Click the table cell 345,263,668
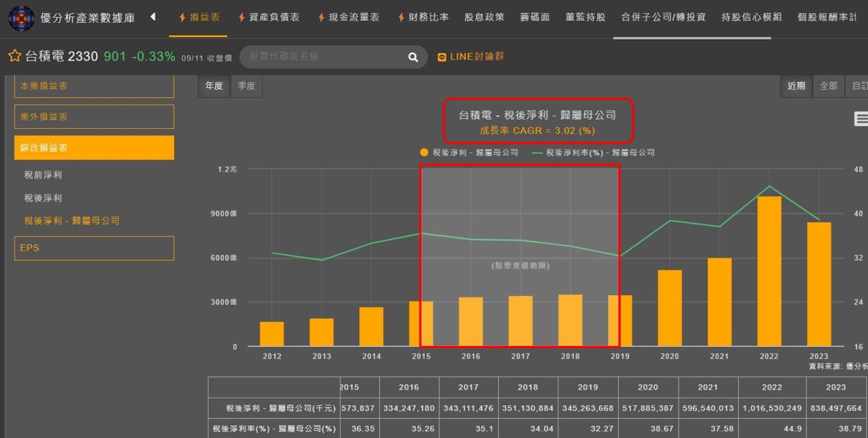The height and width of the screenshot is (438, 868). pos(588,408)
